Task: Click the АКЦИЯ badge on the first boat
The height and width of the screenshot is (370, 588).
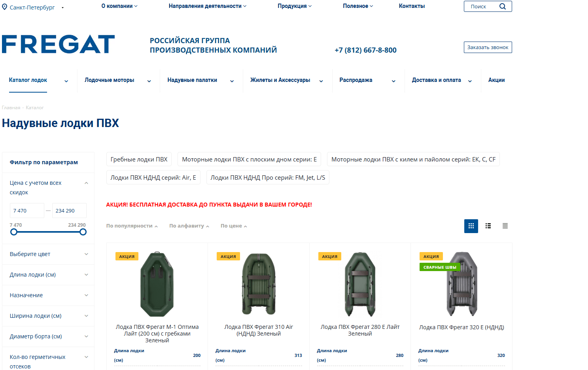Action: pos(127,256)
